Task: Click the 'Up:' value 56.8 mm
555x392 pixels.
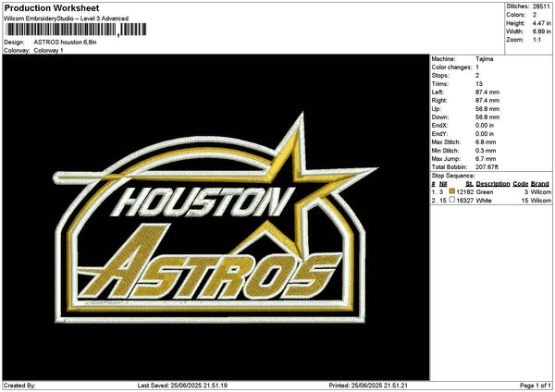Action: point(487,109)
